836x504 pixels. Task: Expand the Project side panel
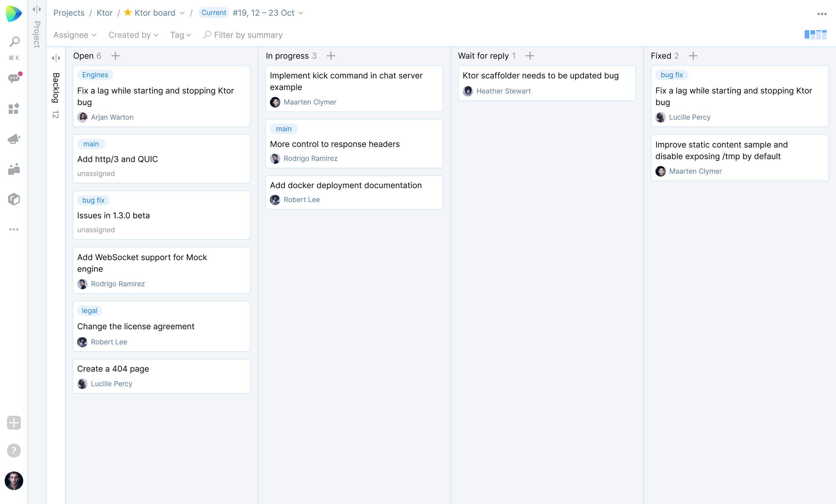point(37,9)
